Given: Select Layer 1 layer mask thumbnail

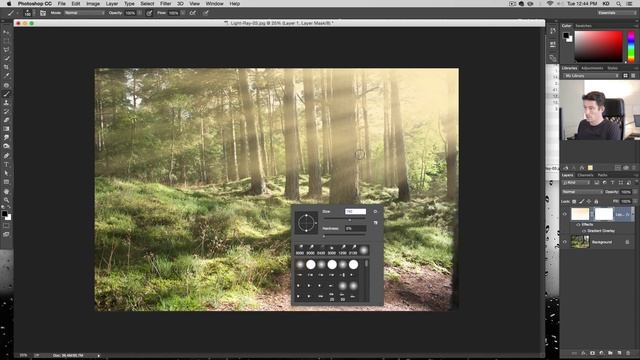Looking at the screenshot, I should tap(604, 214).
